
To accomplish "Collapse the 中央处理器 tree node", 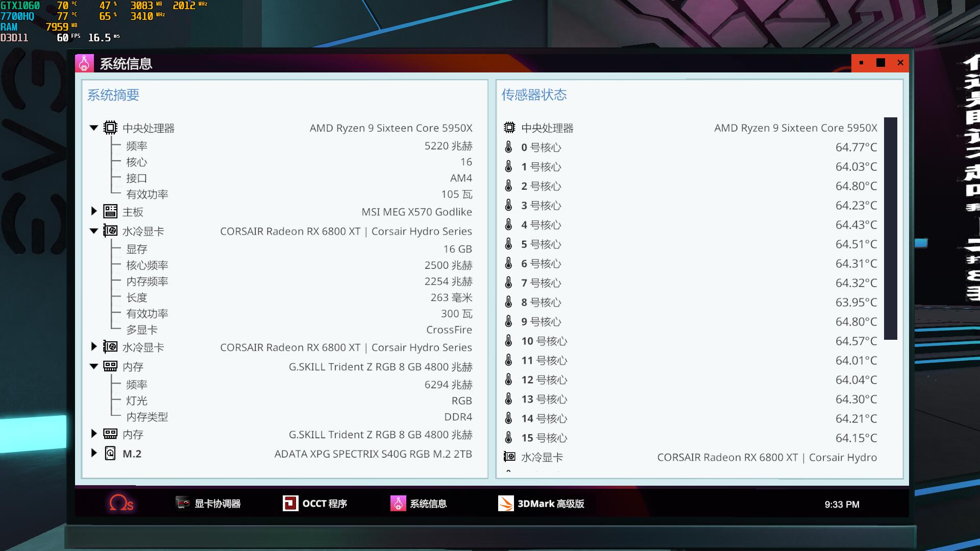I will [94, 128].
